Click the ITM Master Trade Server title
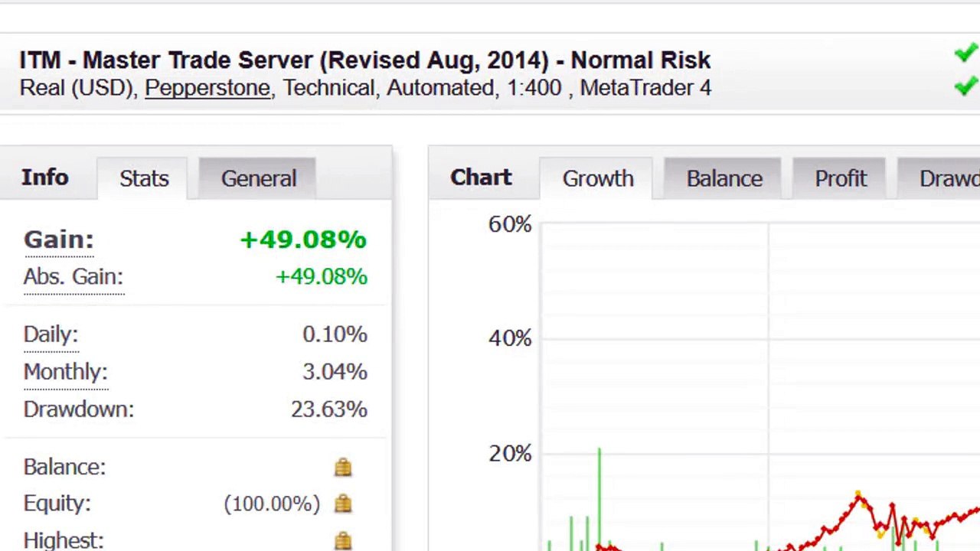 tap(365, 60)
